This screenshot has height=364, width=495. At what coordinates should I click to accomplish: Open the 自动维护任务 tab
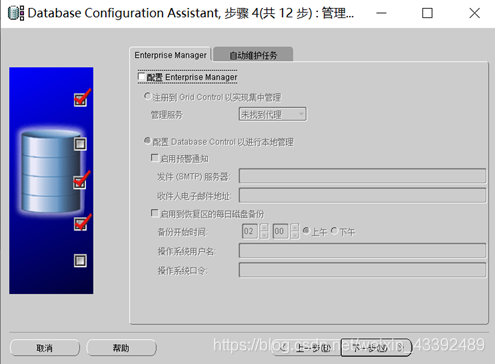pos(253,55)
